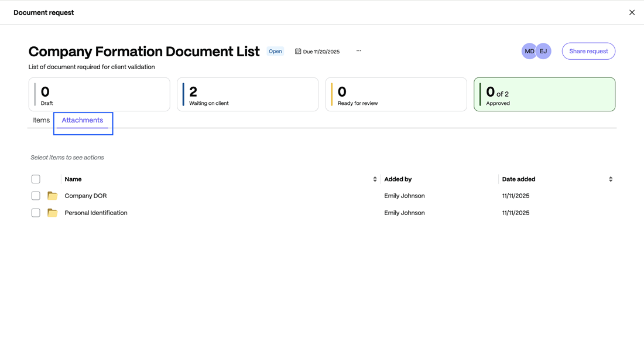Open the EJ avatar icon
This screenshot has width=644, height=351.
pos(543,51)
